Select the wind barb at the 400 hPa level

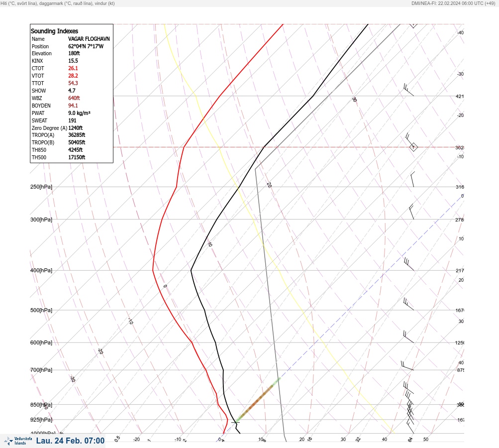408,264
